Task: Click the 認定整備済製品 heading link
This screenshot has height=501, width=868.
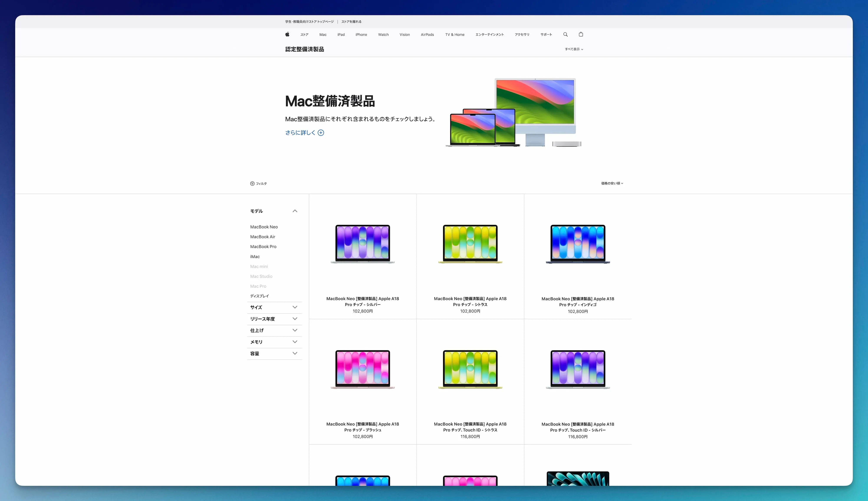Action: [304, 49]
